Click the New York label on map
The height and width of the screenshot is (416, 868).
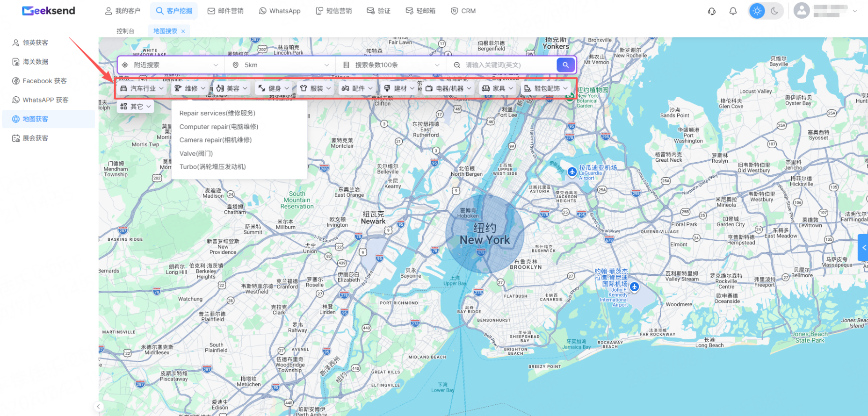[x=485, y=240]
